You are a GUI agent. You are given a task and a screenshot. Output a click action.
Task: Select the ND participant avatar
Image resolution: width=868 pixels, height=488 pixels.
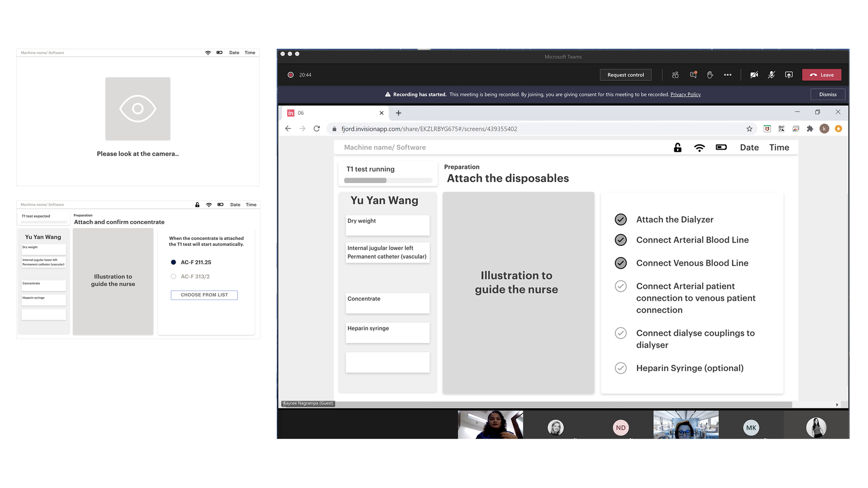pos(620,428)
